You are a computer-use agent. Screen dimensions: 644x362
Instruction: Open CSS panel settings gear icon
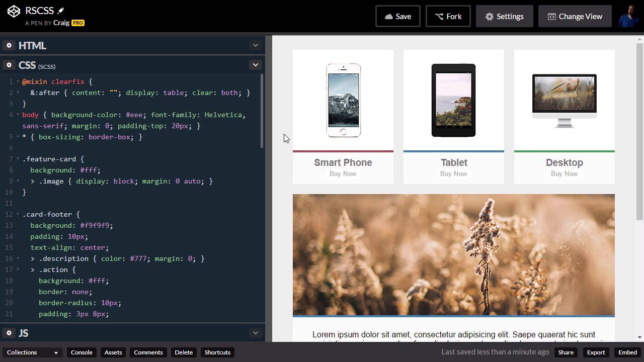click(x=9, y=65)
